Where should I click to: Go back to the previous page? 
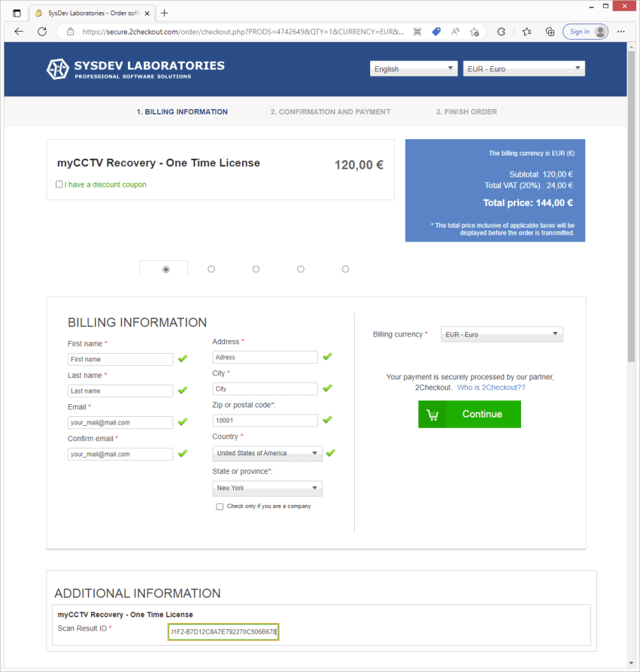click(x=19, y=32)
